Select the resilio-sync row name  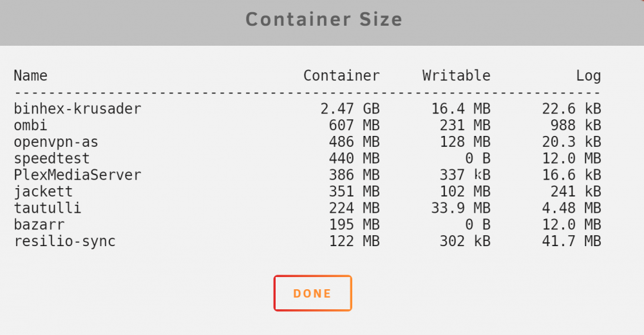click(x=64, y=242)
